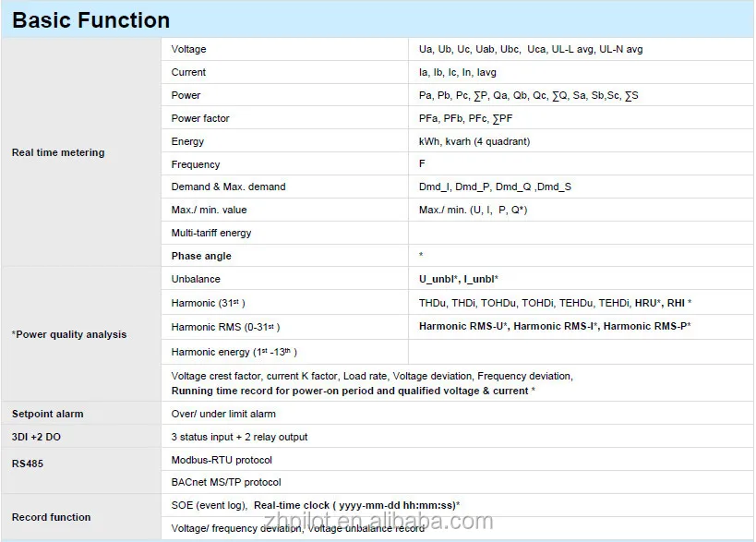Click the Basic Function header
Viewport: 756px width, 542px height.
tap(90, 19)
